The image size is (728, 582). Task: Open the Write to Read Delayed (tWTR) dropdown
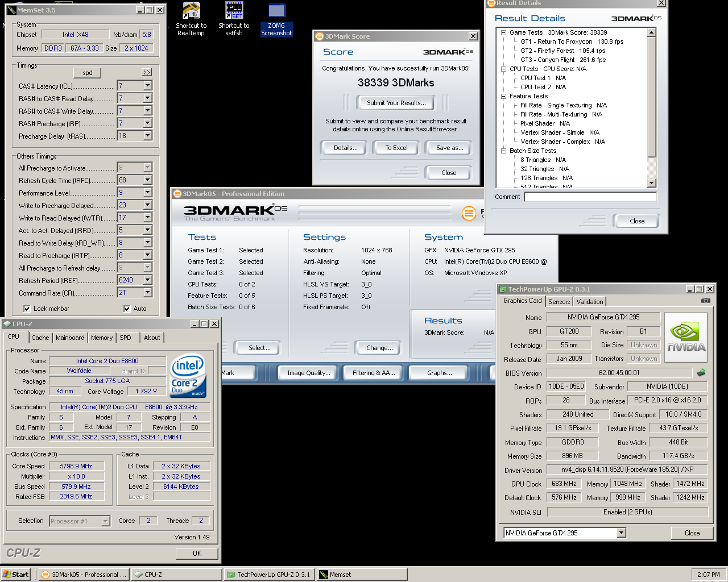coord(148,218)
